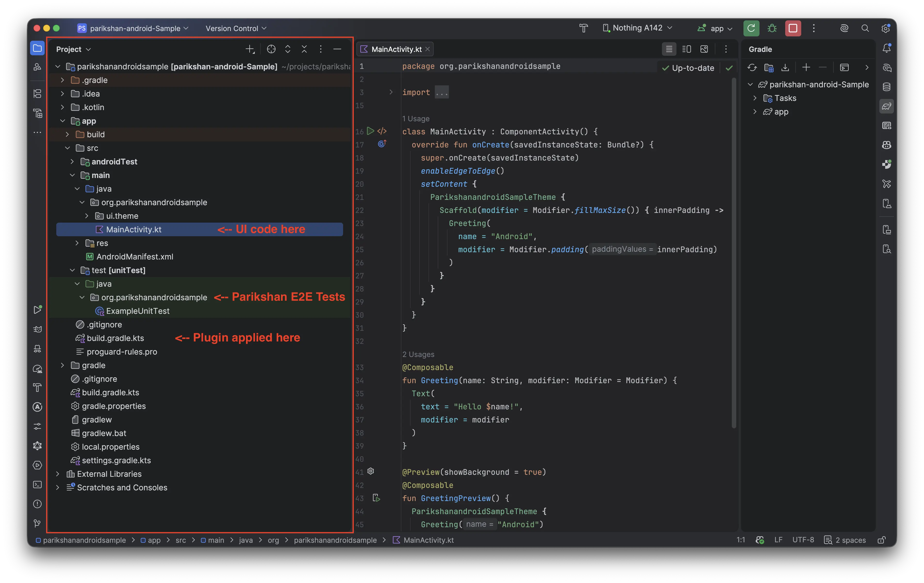Click the Up-to-date preview status
924x583 pixels.
(x=688, y=68)
